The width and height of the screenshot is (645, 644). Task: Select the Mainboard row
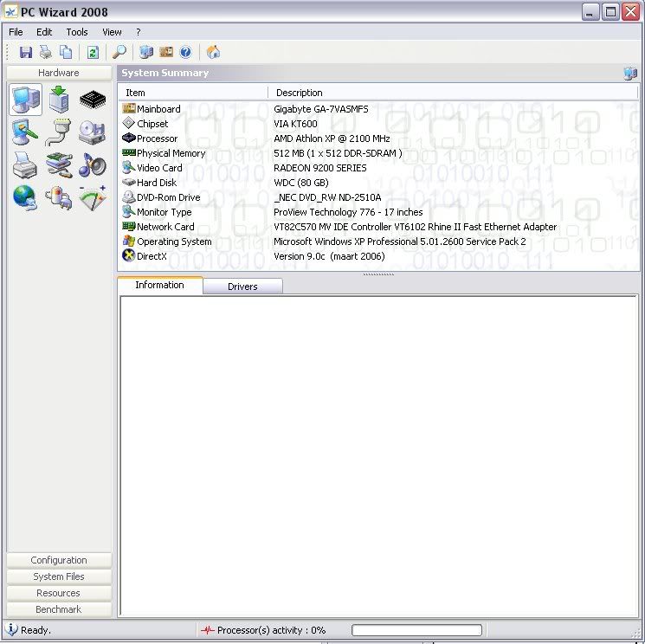click(x=378, y=109)
